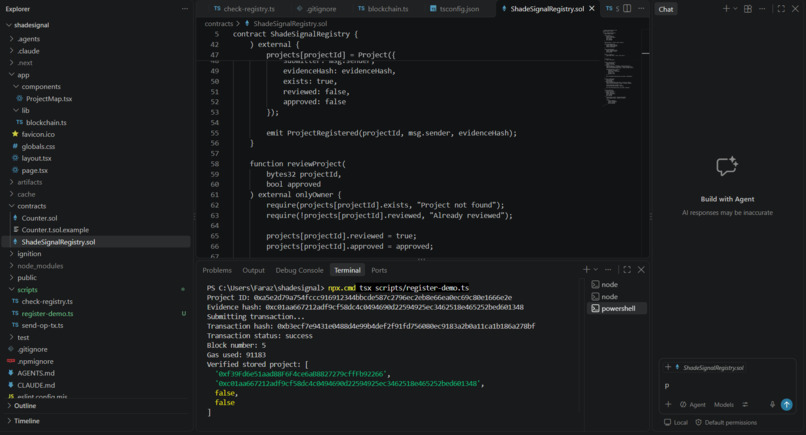Click the ShadeSignalRegistry.sol breadcrumb segment

(x=290, y=24)
